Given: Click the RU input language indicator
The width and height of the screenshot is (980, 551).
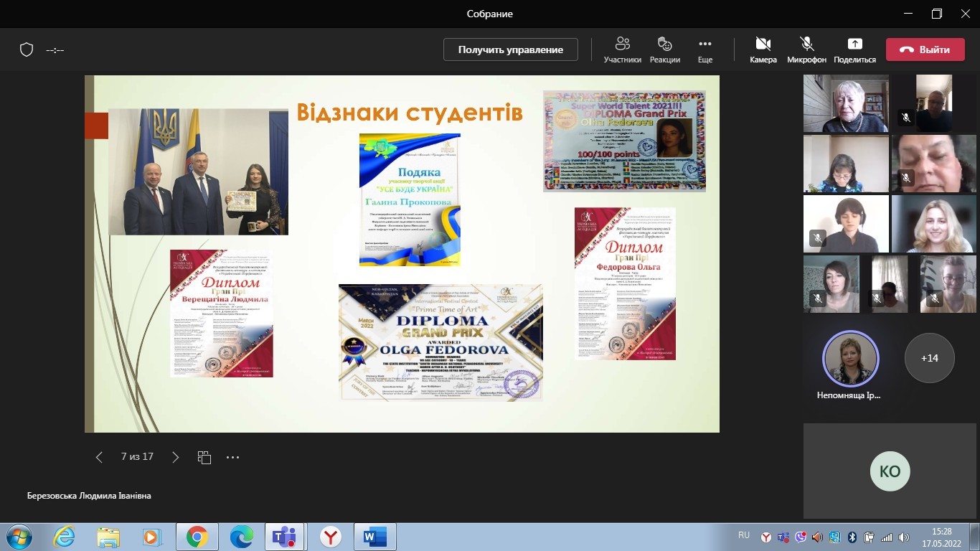Looking at the screenshot, I should pos(744,535).
